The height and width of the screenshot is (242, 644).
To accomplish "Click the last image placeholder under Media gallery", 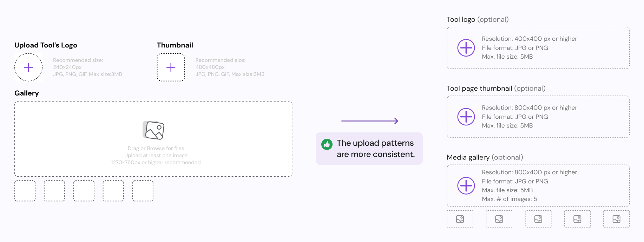I will tap(617, 219).
